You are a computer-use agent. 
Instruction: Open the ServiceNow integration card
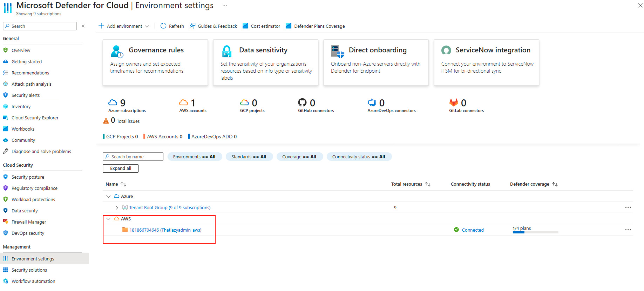tap(486, 62)
